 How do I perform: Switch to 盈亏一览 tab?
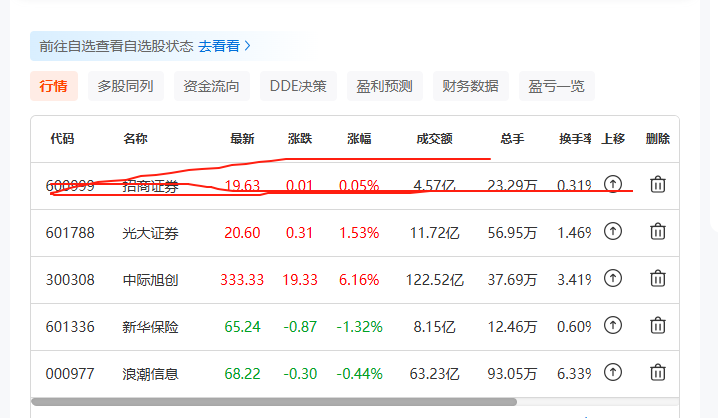[x=557, y=86]
